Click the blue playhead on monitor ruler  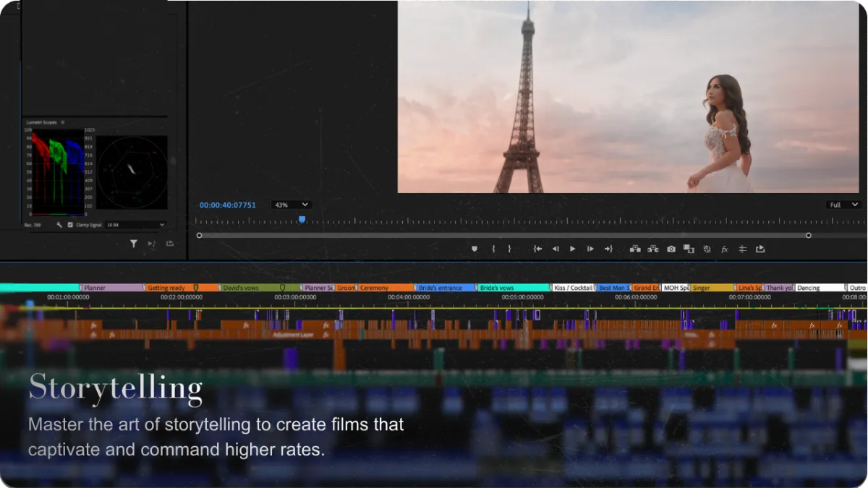tap(302, 220)
